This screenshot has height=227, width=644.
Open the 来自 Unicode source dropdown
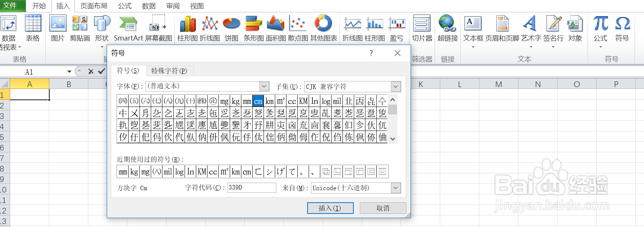396,188
